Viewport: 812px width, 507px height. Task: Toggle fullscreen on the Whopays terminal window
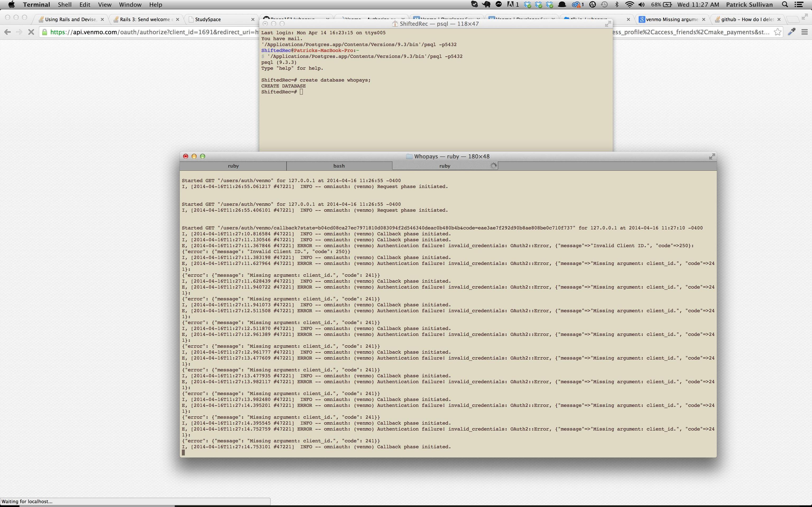click(x=712, y=157)
